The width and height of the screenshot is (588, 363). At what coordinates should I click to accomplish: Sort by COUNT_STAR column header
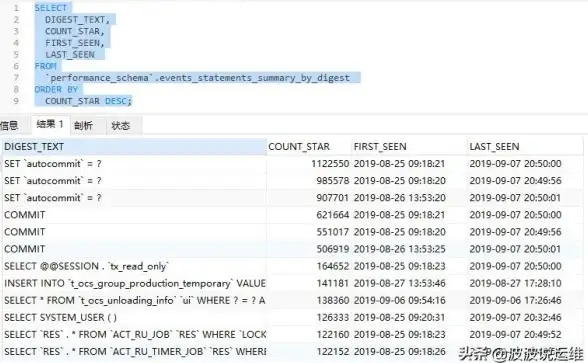coord(309,147)
